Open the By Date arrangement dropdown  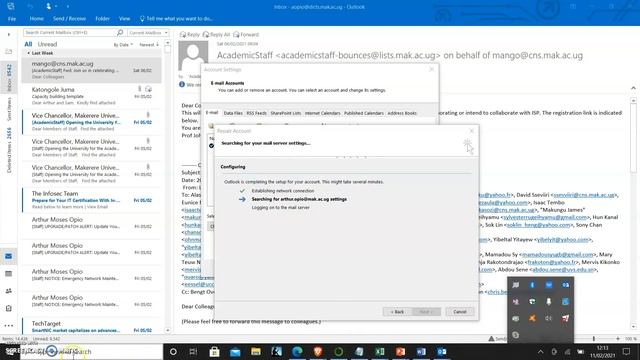123,44
